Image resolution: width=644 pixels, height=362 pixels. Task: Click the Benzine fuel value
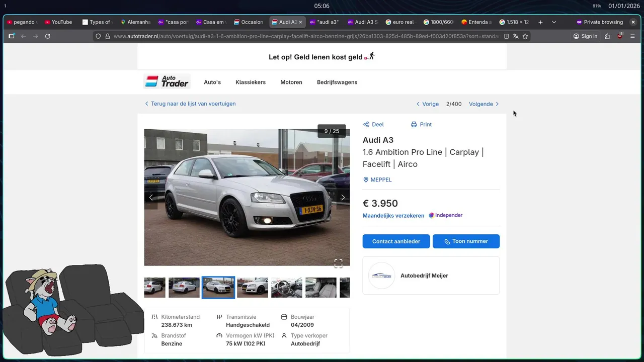pos(172,343)
